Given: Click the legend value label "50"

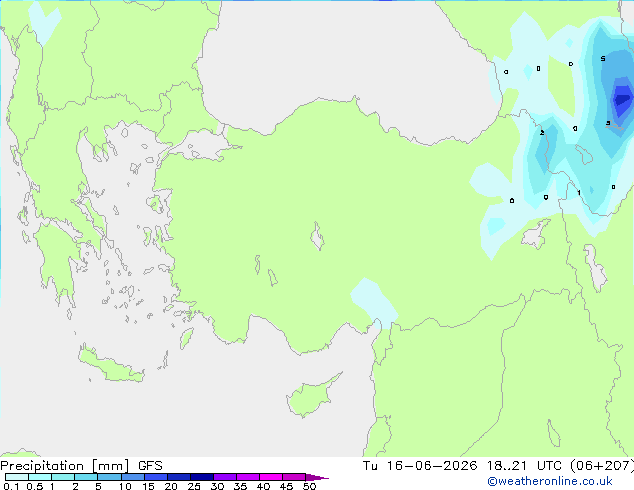Looking at the screenshot, I should click(x=309, y=486).
